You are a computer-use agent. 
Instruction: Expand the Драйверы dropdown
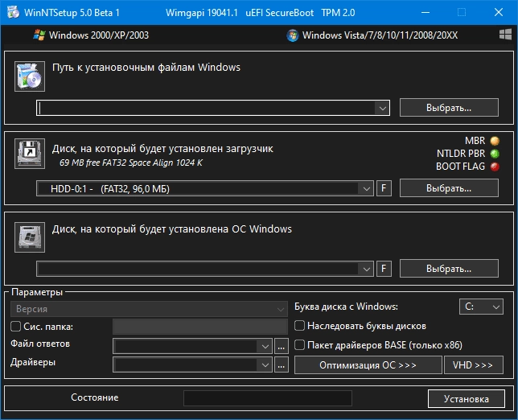[265, 365]
